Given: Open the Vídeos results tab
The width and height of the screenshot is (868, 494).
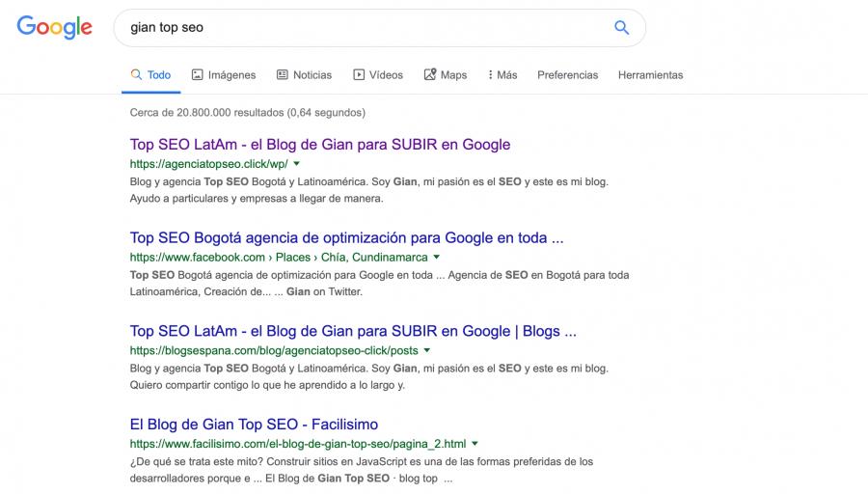Looking at the screenshot, I should [378, 75].
